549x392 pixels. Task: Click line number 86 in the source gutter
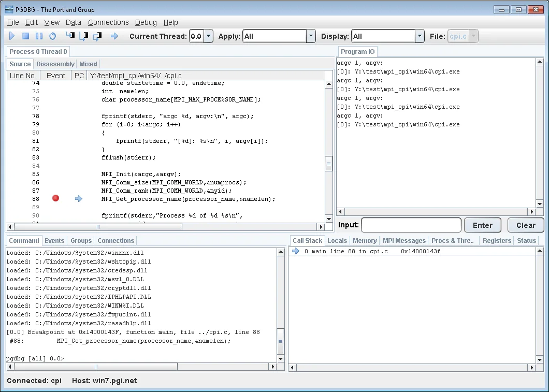pos(36,182)
